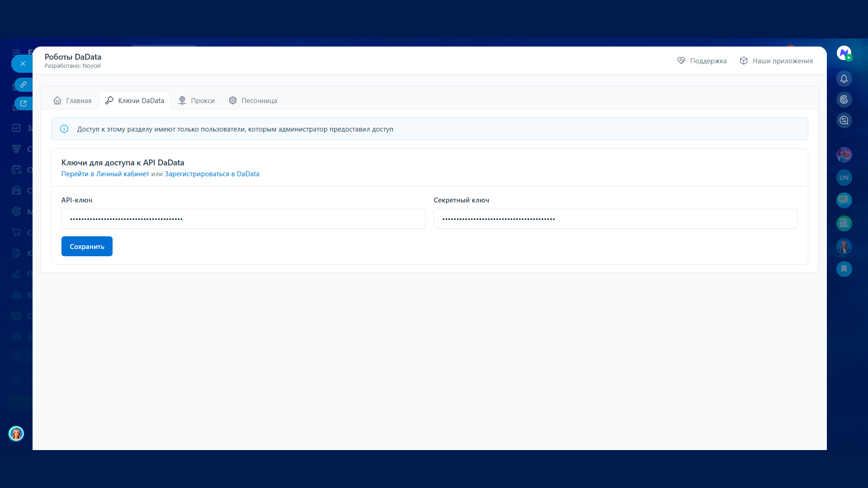This screenshot has height=488, width=868.
Task: Close the DaData slider panel
Action: [23, 64]
